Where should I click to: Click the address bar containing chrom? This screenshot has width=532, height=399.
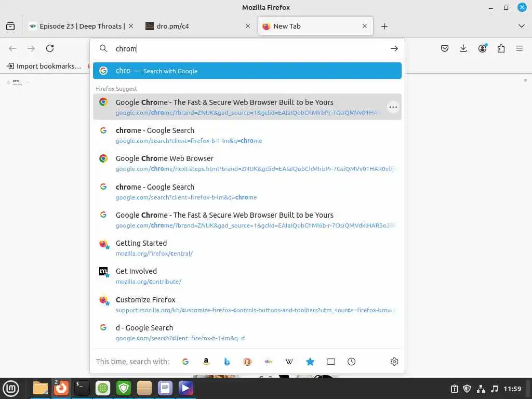[248, 48]
